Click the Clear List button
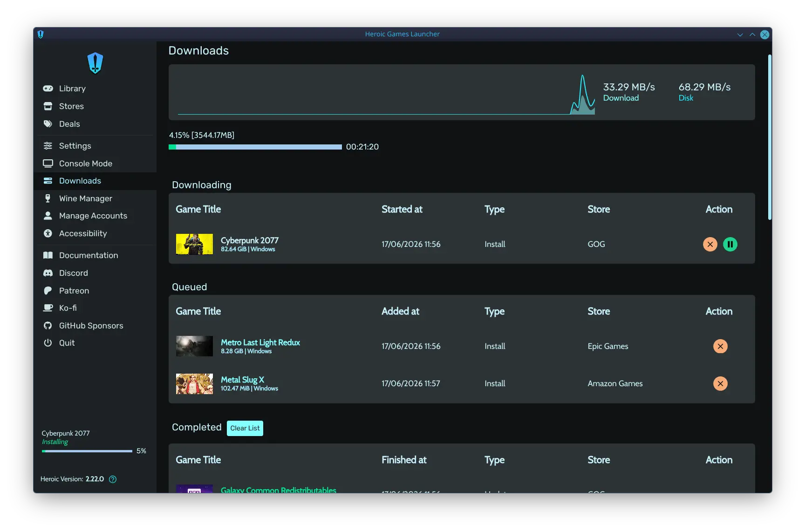This screenshot has height=532, width=805. click(245, 428)
